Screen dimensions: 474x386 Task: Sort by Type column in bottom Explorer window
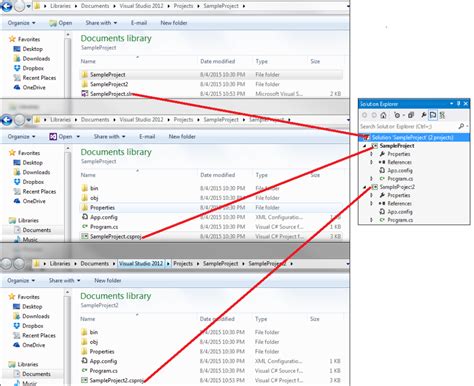point(261,319)
